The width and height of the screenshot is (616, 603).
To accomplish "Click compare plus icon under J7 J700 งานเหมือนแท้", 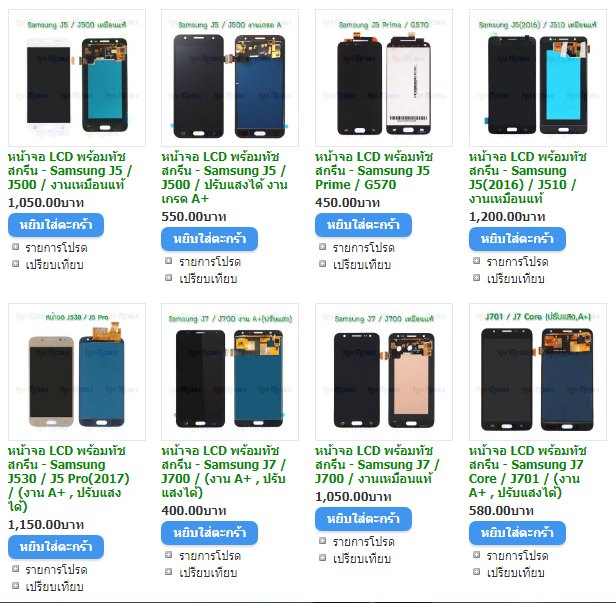I will [x=323, y=558].
